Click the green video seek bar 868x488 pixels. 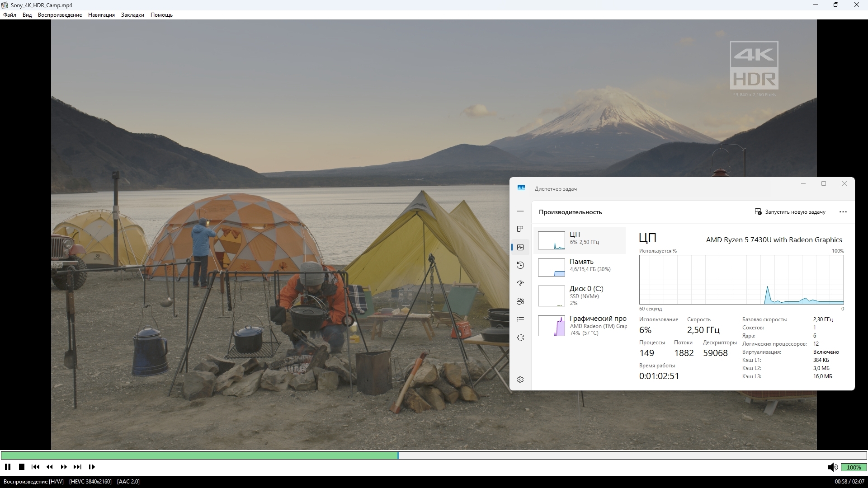click(x=199, y=455)
